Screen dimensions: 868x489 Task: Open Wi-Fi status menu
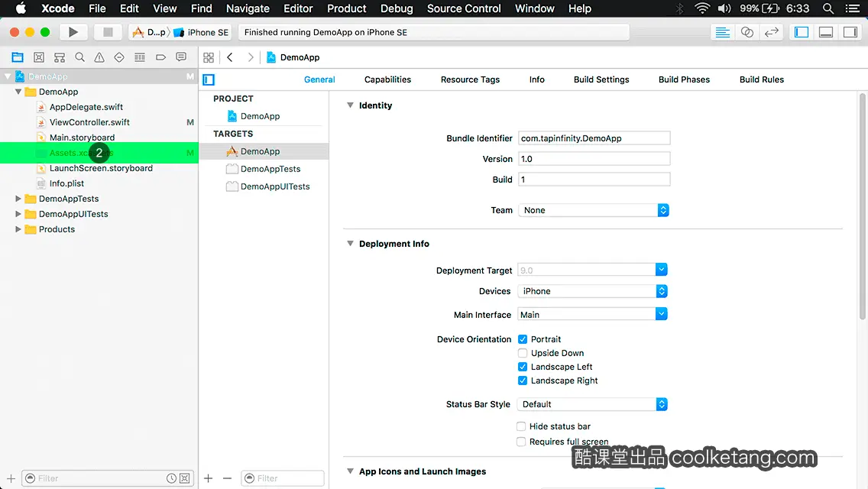[x=702, y=8]
